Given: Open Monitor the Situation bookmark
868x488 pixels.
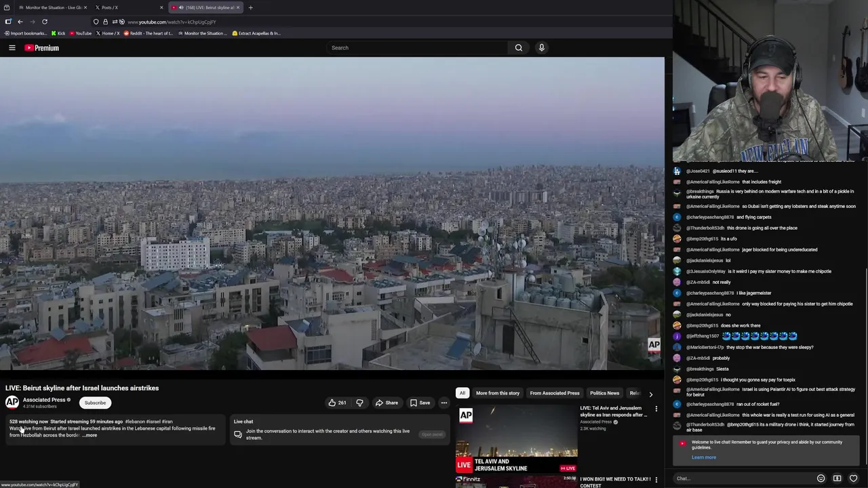Looking at the screenshot, I should click(203, 33).
